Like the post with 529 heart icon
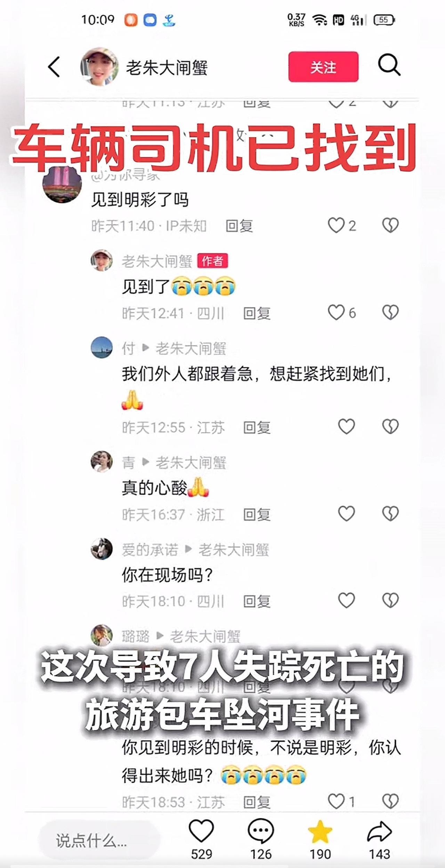The width and height of the screenshot is (445, 868). [201, 831]
